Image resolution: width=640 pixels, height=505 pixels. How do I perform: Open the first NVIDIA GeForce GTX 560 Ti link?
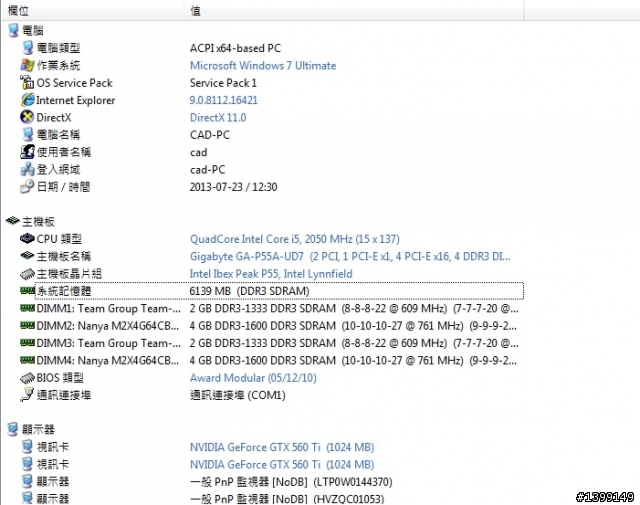282,447
